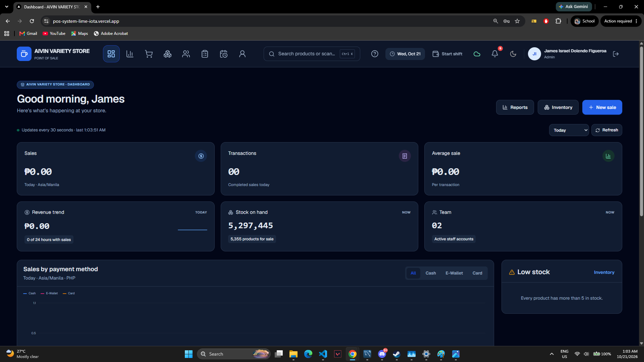Open the dashboard grid icon in navigation

click(x=111, y=54)
